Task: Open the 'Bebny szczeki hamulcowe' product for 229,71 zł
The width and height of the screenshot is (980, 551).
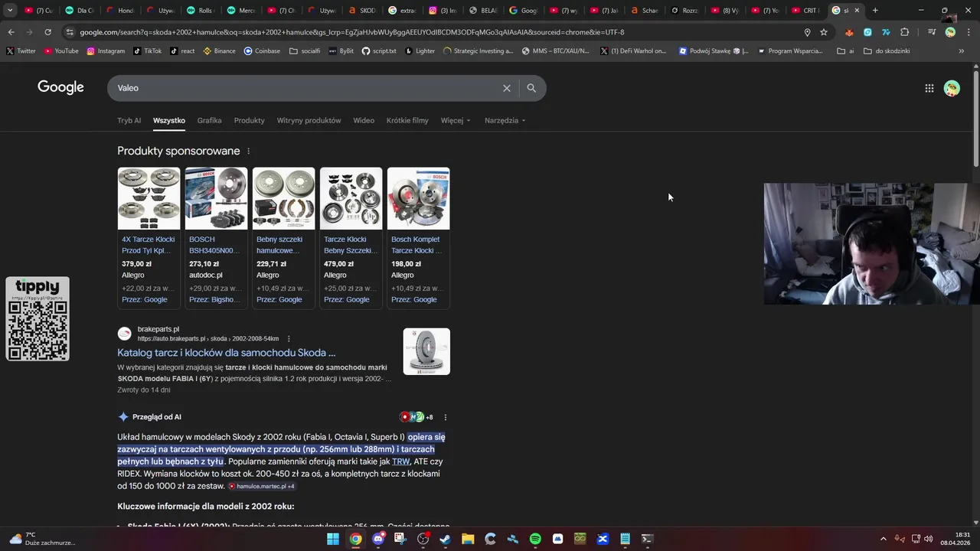Action: coord(283,238)
